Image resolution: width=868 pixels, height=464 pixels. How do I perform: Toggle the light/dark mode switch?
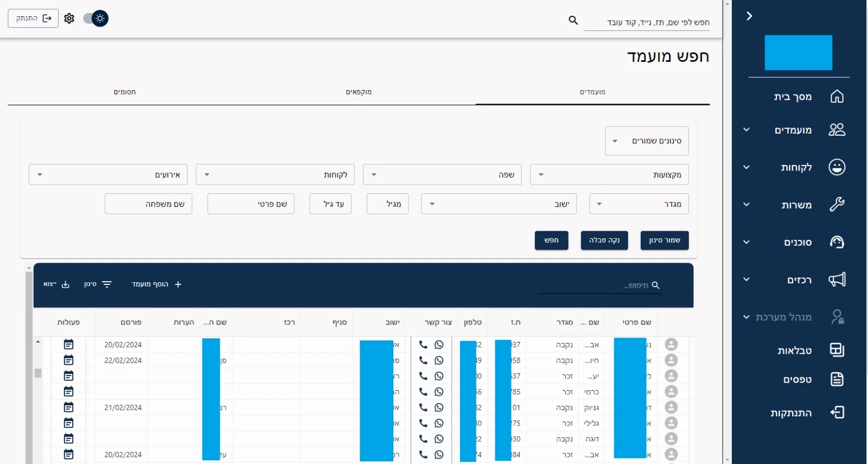click(x=96, y=18)
